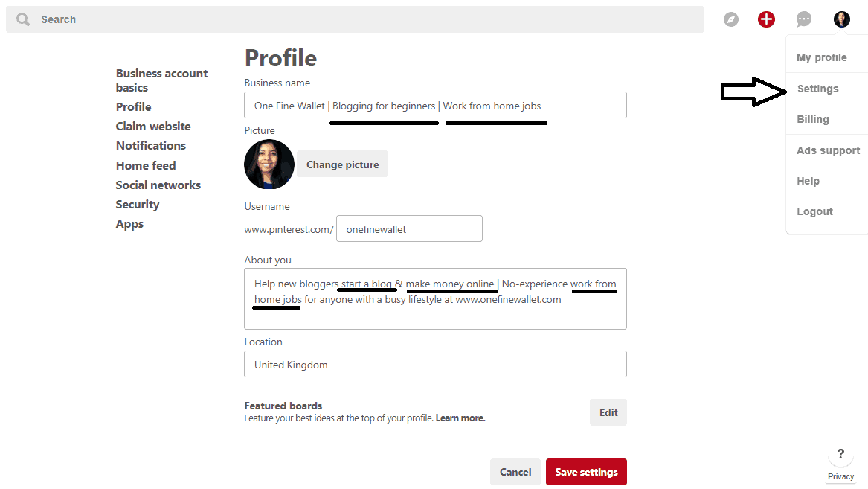Select Settings in the account menu
Image resolution: width=868 pixels, height=489 pixels.
(x=817, y=89)
